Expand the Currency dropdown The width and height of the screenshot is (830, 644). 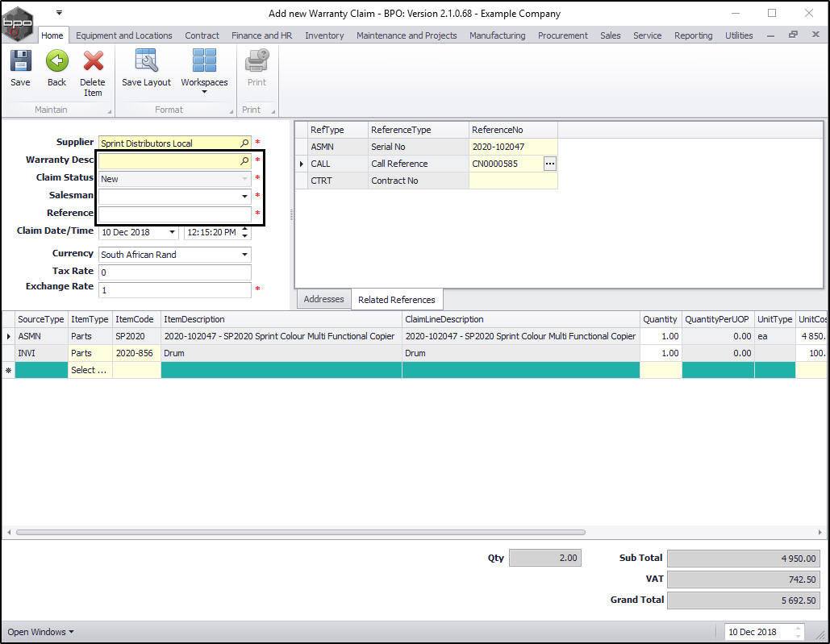[x=244, y=255]
